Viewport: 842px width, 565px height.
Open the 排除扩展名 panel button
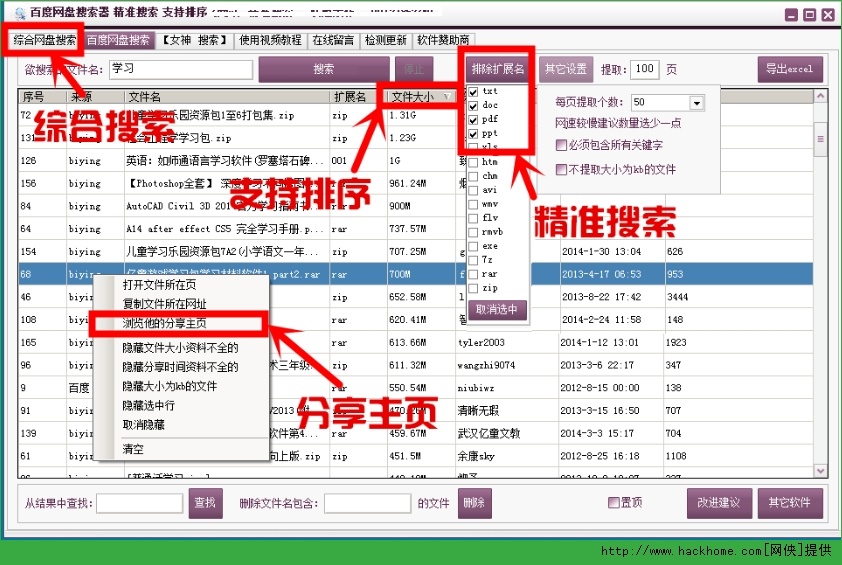click(x=497, y=69)
